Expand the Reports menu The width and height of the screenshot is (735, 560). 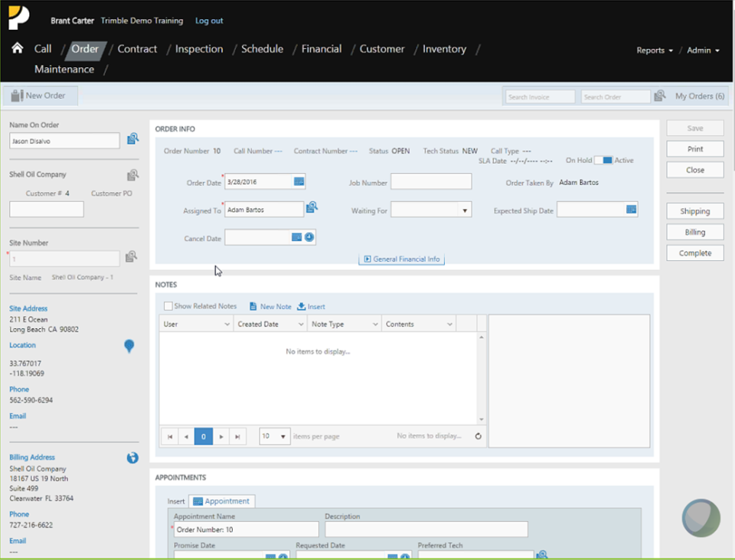[655, 50]
